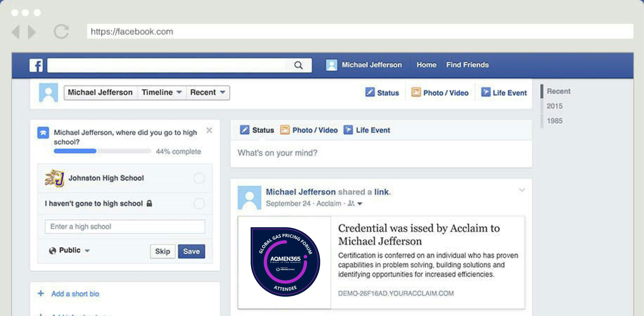Click Michael Jefferson name in the blue navbar
This screenshot has width=644, height=316.
tap(372, 65)
